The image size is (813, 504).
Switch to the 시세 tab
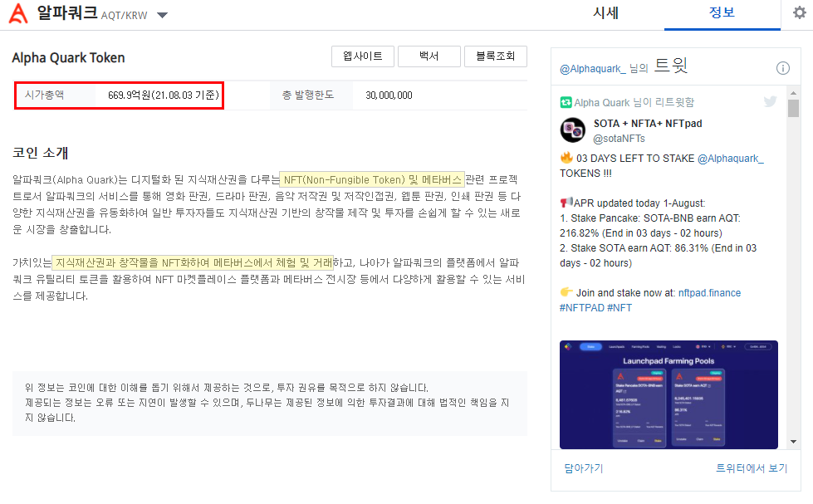[x=605, y=13]
